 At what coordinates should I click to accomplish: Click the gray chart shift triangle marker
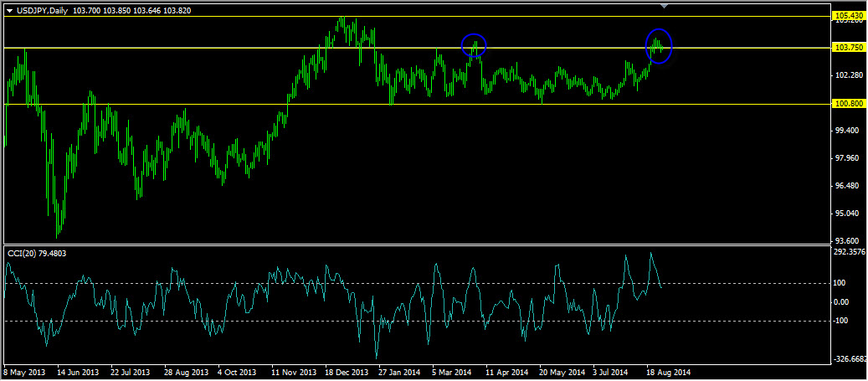[x=664, y=7]
